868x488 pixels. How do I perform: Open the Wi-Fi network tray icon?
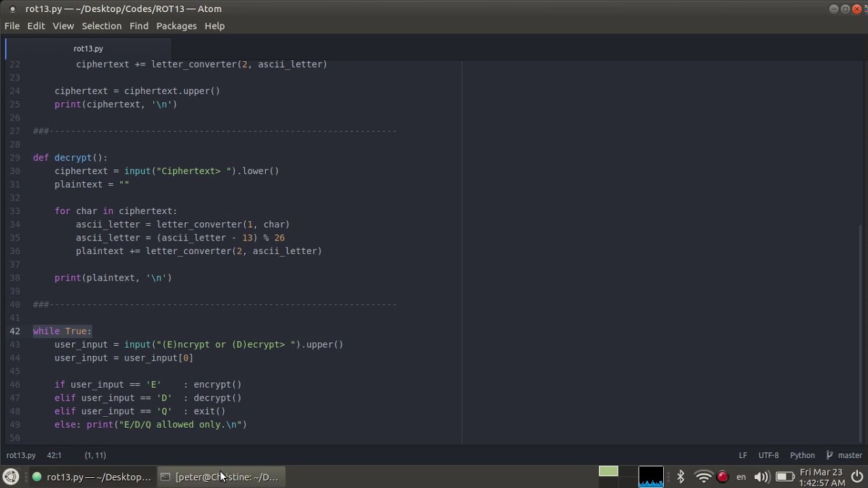click(x=704, y=477)
